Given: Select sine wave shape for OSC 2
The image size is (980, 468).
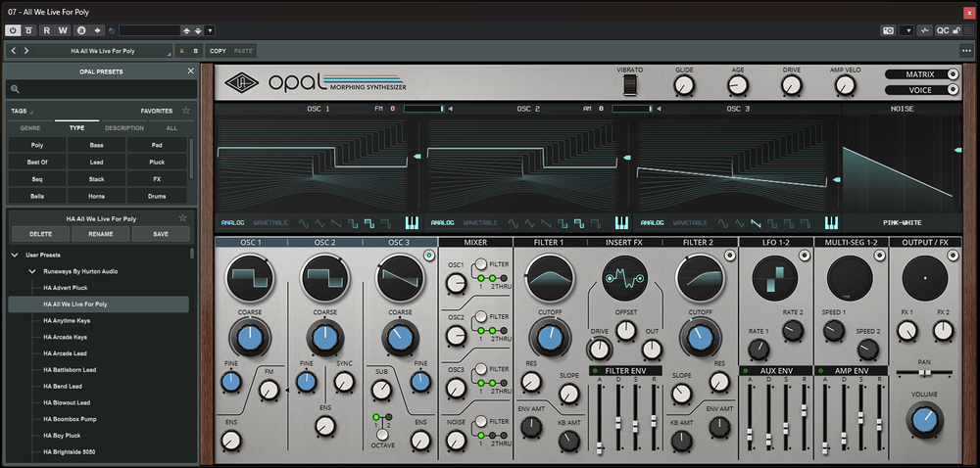Looking at the screenshot, I should coord(514,222).
